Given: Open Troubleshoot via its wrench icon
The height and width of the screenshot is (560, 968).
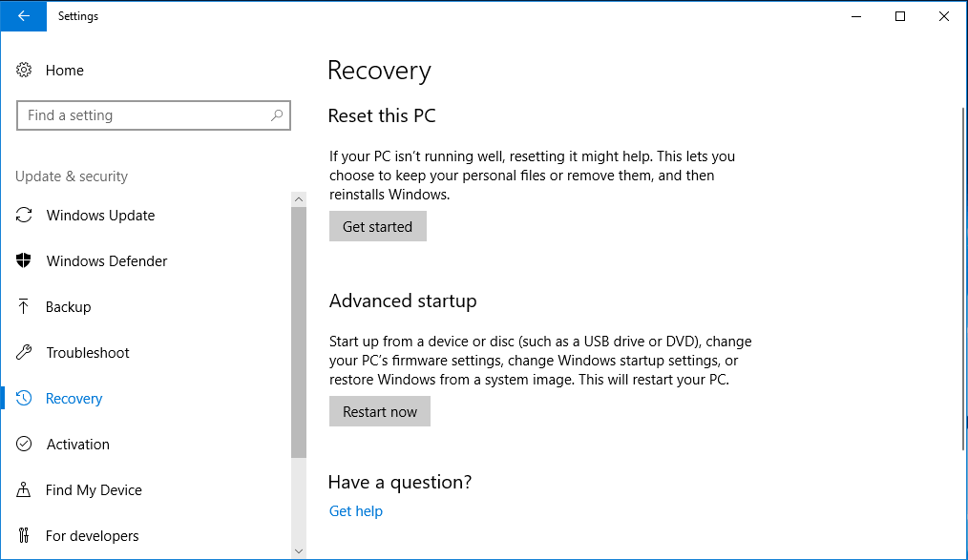Looking at the screenshot, I should 24,352.
